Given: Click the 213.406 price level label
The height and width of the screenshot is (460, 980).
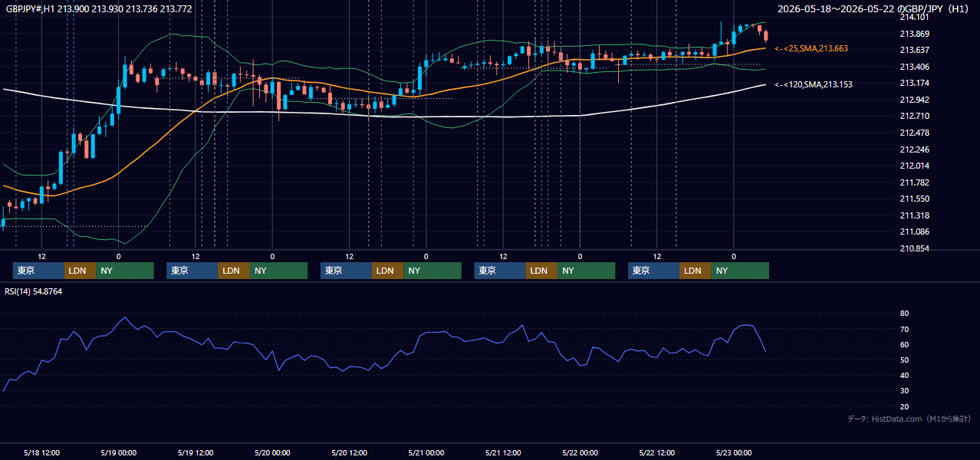Looking at the screenshot, I should click(x=914, y=67).
